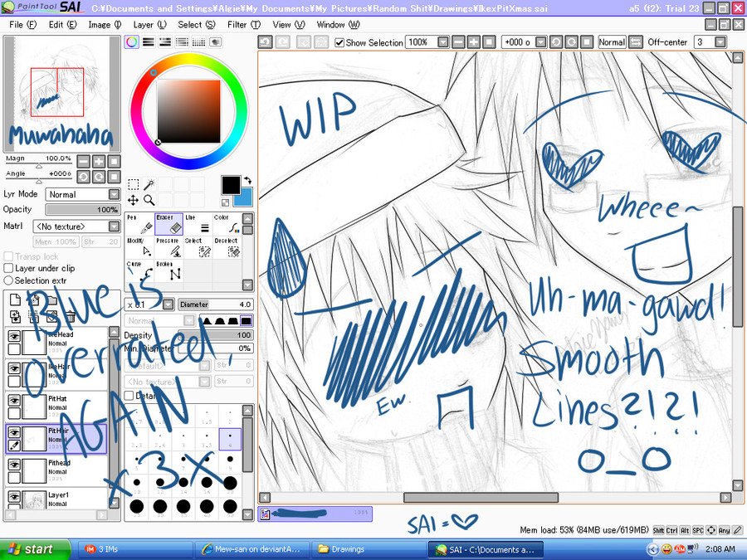This screenshot has width=747, height=560.
Task: Select the open document tab below canvas
Action: click(x=315, y=514)
